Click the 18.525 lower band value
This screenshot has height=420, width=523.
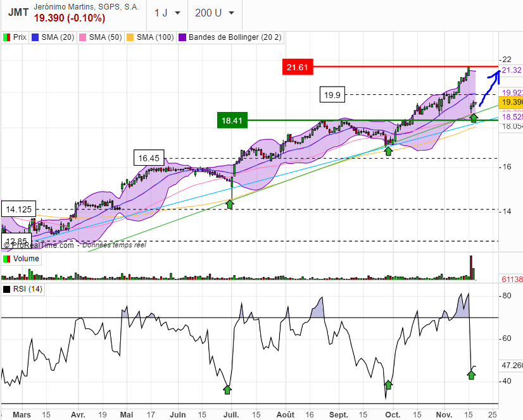[512, 116]
